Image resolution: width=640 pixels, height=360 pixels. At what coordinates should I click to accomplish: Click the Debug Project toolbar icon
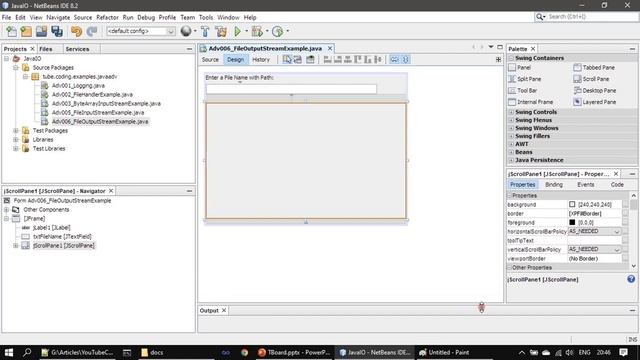pyautogui.click(x=257, y=31)
